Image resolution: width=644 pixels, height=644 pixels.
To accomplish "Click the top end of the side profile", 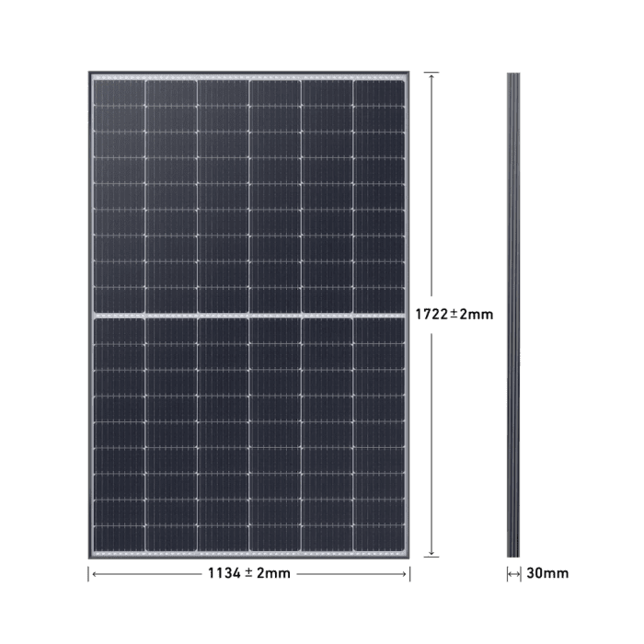I will tap(512, 75).
